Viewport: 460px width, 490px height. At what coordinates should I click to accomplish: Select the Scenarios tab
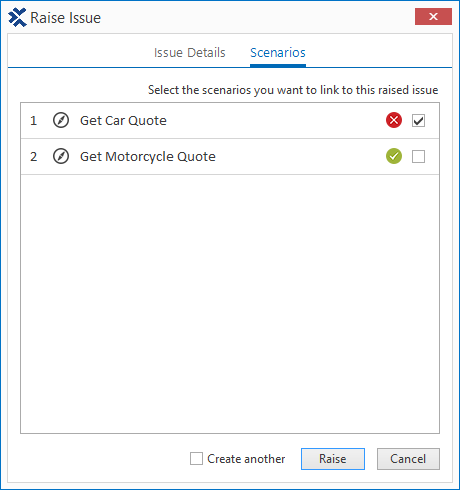coord(278,53)
